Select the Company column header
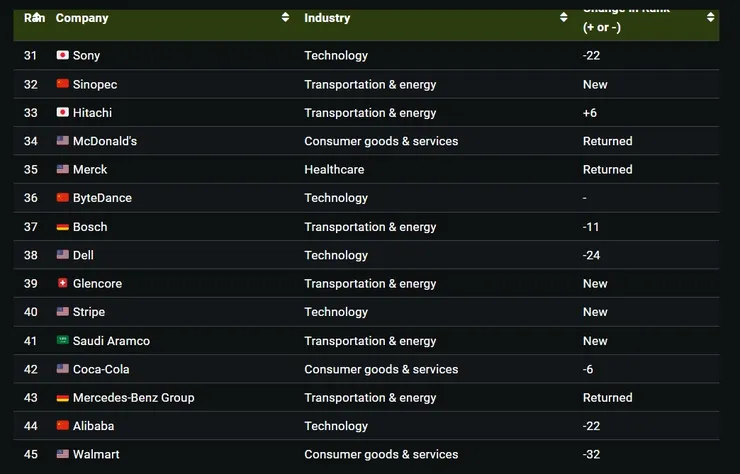740x474 pixels. 82,18
